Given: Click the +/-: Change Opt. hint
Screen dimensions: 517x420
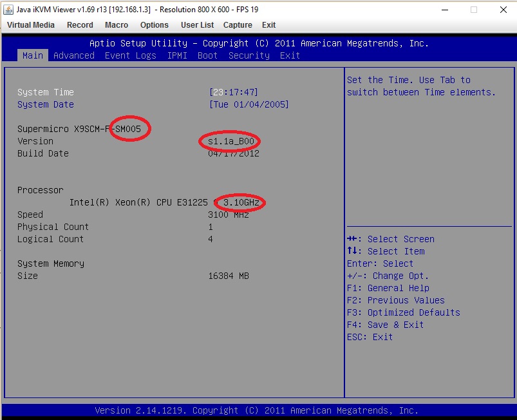Looking at the screenshot, I should [x=388, y=276].
